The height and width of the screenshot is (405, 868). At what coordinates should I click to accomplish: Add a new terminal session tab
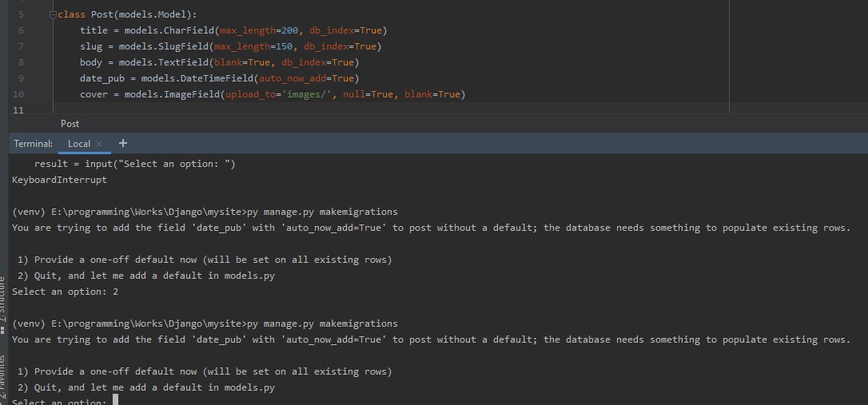[123, 143]
